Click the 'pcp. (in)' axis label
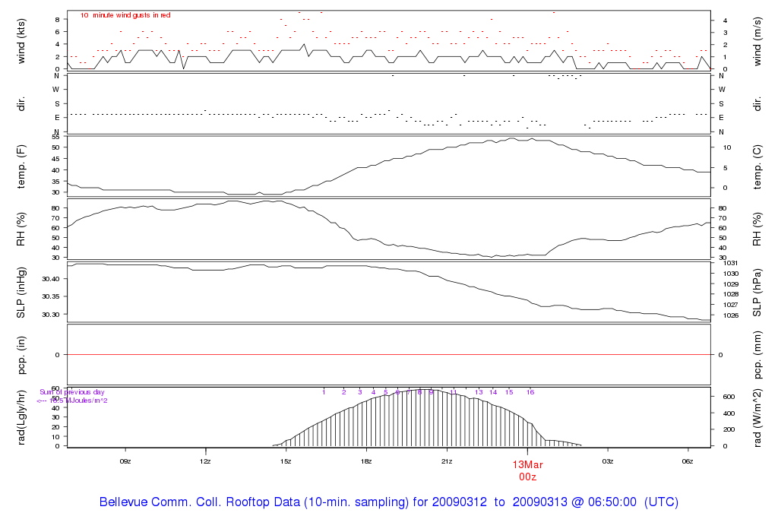The image size is (778, 532). pyautogui.click(x=21, y=356)
